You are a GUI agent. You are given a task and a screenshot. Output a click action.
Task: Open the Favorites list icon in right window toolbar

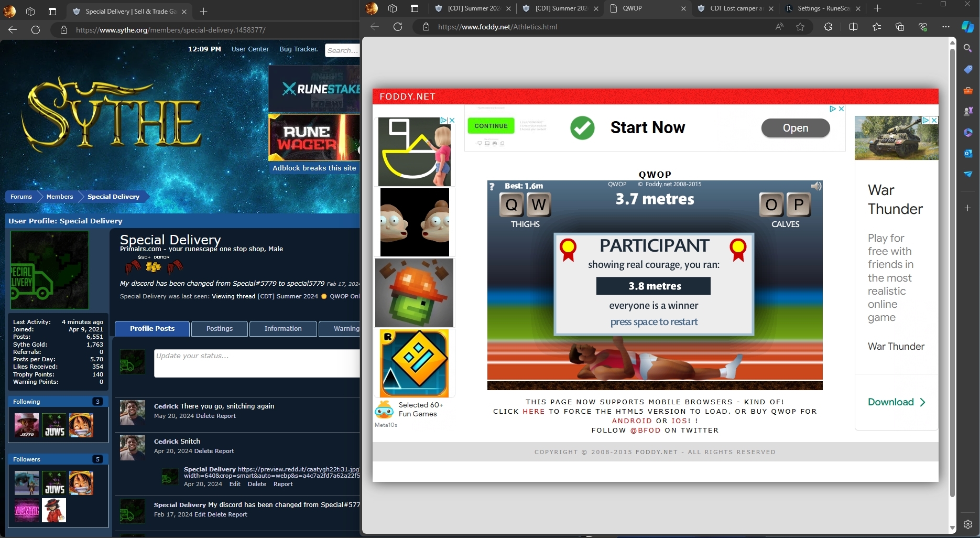877,27
